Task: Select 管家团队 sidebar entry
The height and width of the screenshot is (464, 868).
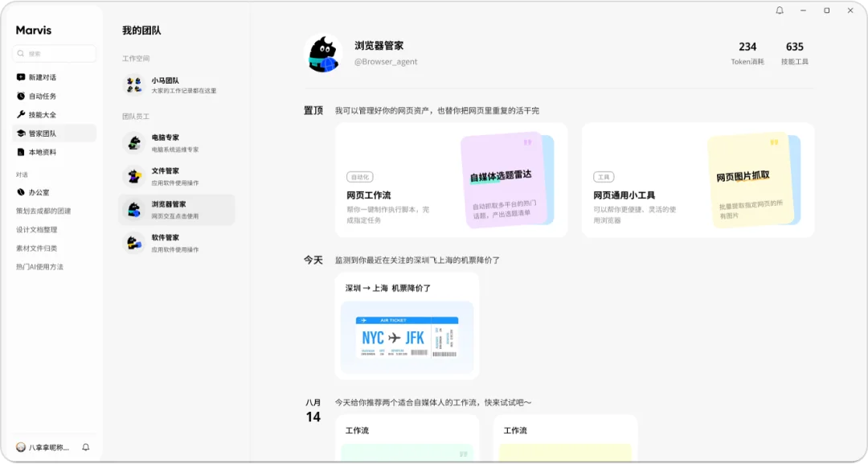Action: coord(54,133)
